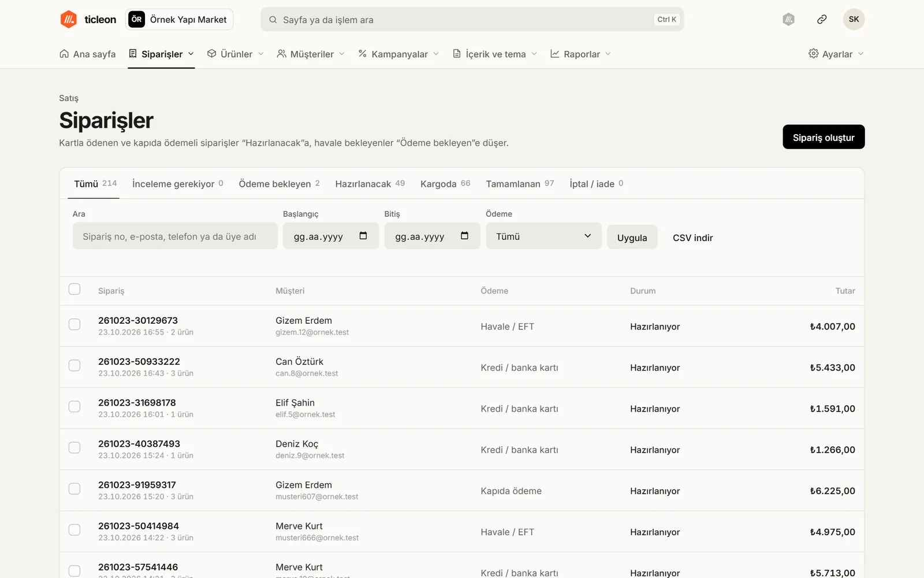Open calendar picker in Başlangıç field
924x578 pixels.
363,236
